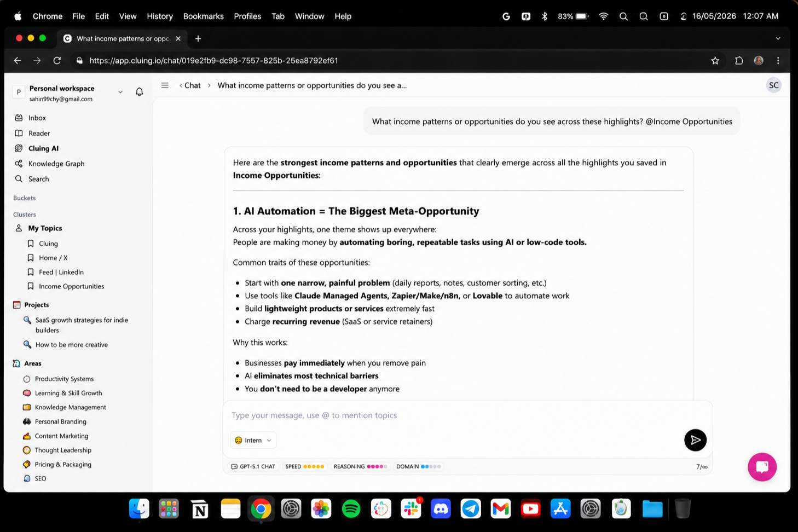Open the Chrome profile avatar

[x=759, y=61]
